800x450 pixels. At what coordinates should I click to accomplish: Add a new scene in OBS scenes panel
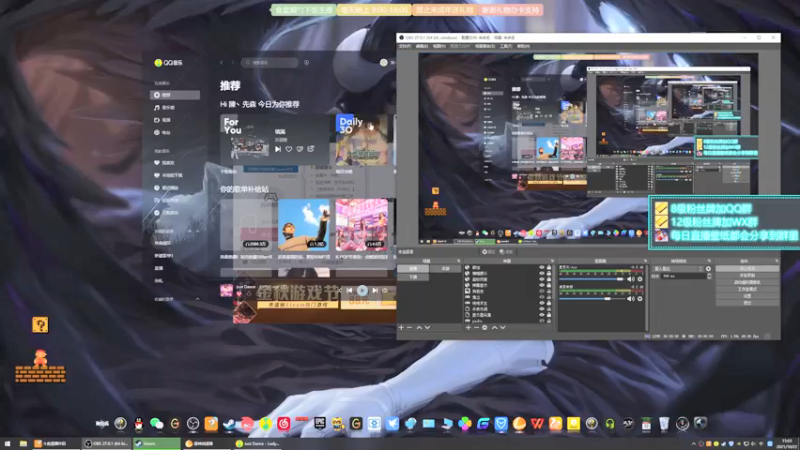click(x=401, y=327)
